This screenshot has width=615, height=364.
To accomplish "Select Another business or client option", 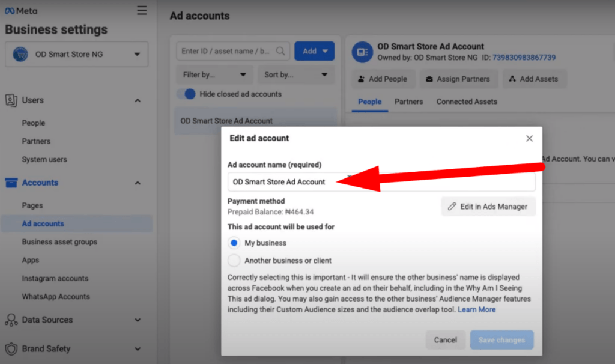I will click(x=234, y=261).
